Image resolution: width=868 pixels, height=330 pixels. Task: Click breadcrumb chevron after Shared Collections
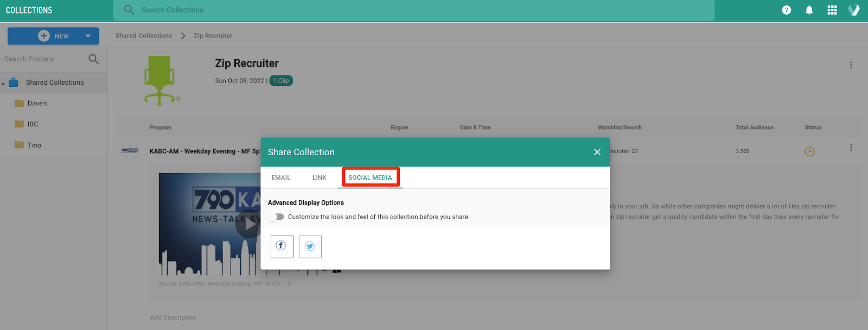[183, 36]
